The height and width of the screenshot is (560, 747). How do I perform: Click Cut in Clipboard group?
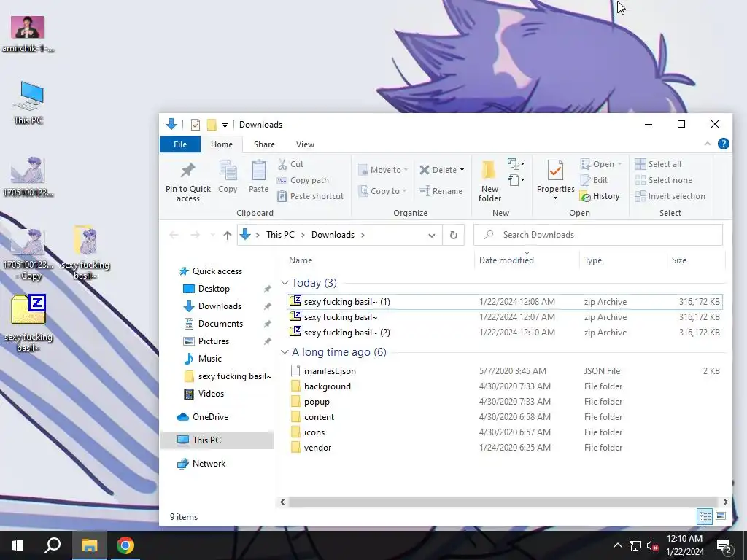point(290,164)
